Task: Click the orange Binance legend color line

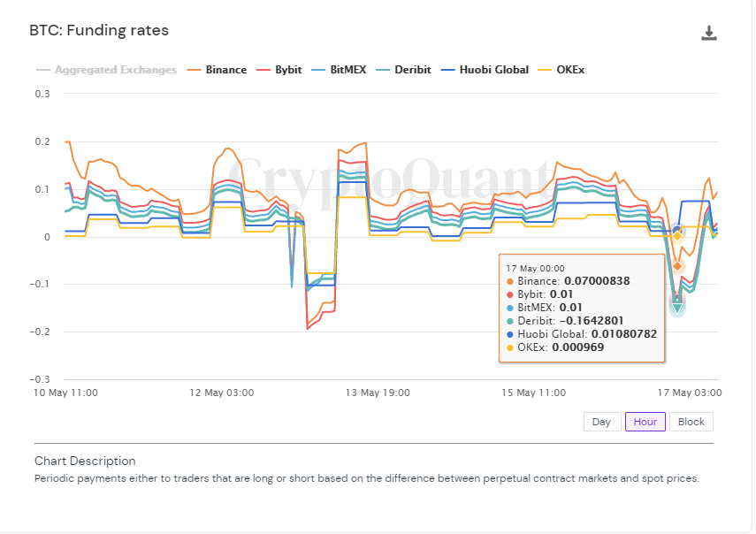Action: coord(194,70)
